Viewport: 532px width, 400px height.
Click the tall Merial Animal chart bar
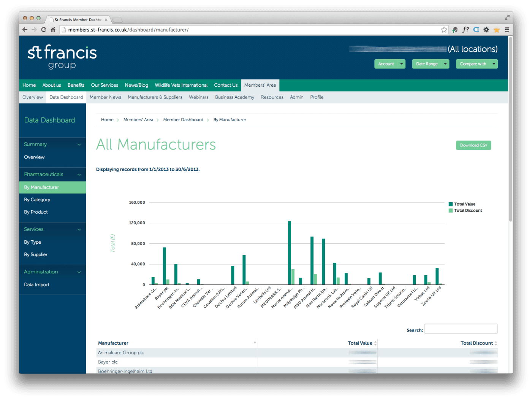290,253
